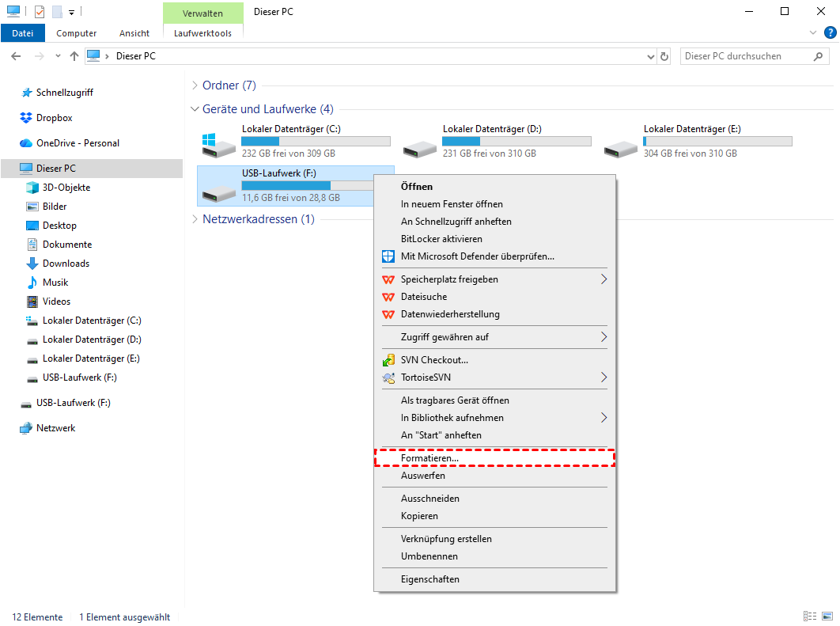
Task: Go up one folder level arrow
Action: click(x=74, y=56)
